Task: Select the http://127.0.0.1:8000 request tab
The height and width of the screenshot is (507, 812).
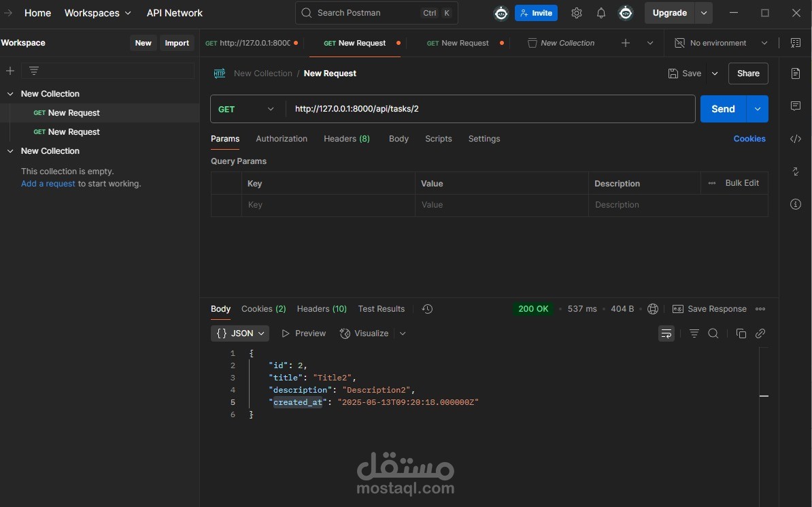Action: 252,43
